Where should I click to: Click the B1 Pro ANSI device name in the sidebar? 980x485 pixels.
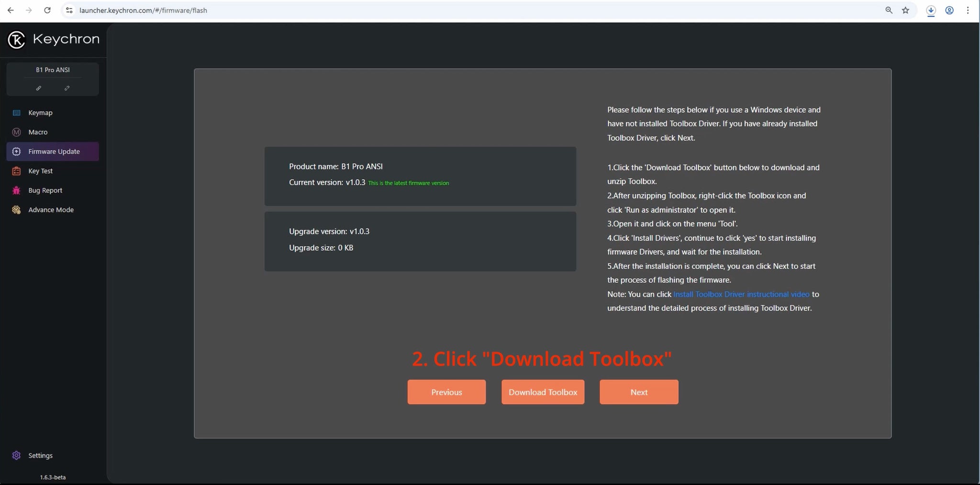tap(53, 70)
